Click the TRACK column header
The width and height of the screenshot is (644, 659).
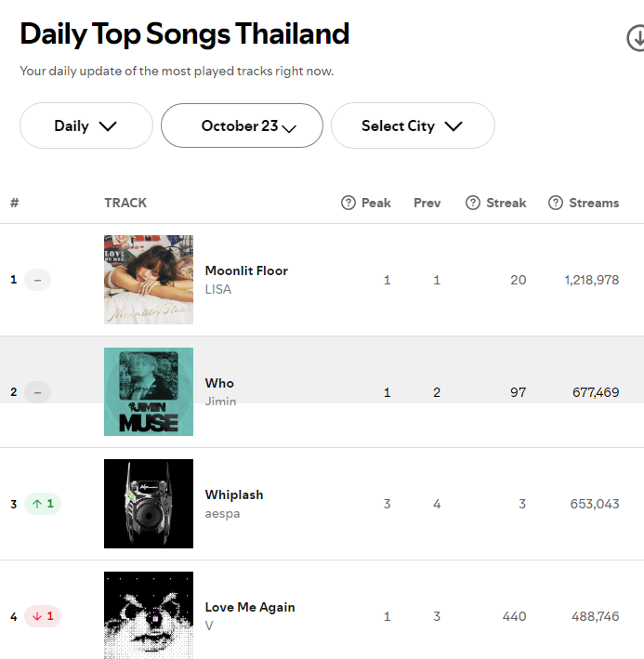pos(125,203)
